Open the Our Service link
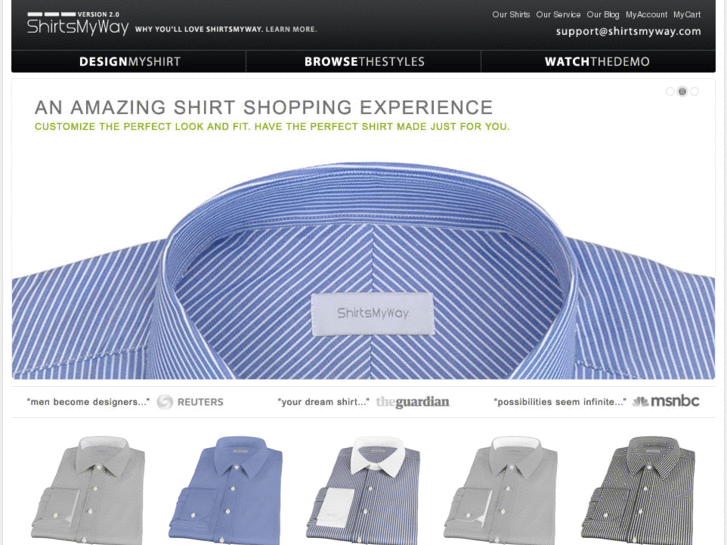The height and width of the screenshot is (545, 727). 558,14
